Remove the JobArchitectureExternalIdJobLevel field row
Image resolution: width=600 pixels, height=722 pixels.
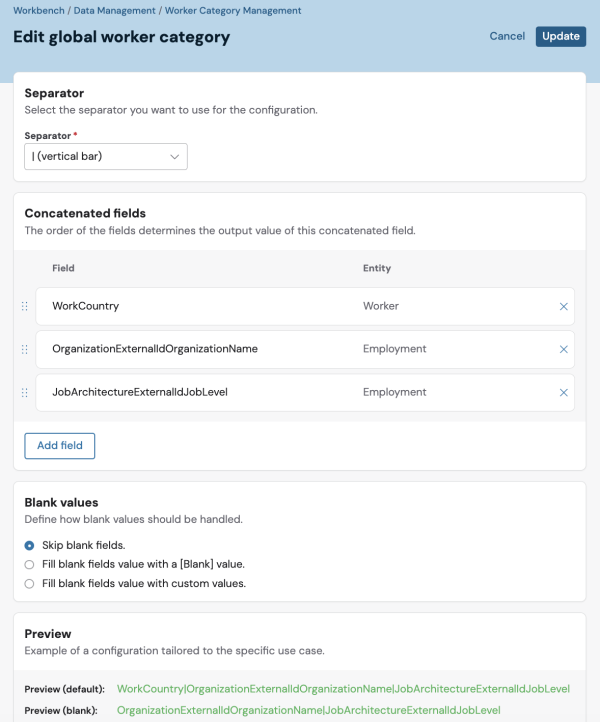coord(563,393)
